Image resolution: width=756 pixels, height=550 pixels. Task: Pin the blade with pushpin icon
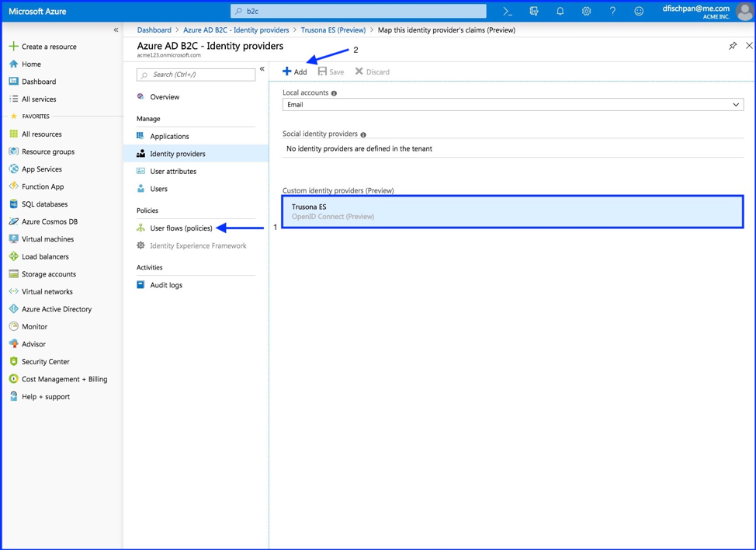(x=733, y=46)
